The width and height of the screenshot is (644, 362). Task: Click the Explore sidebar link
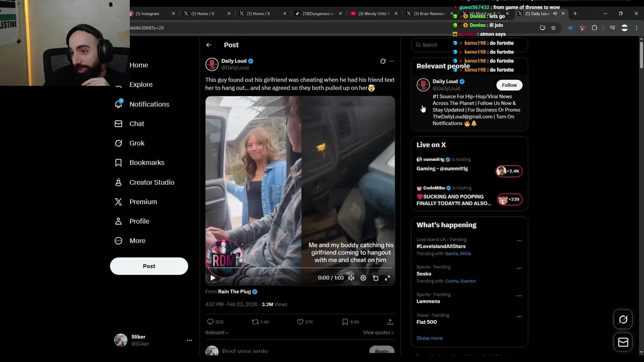(x=141, y=84)
